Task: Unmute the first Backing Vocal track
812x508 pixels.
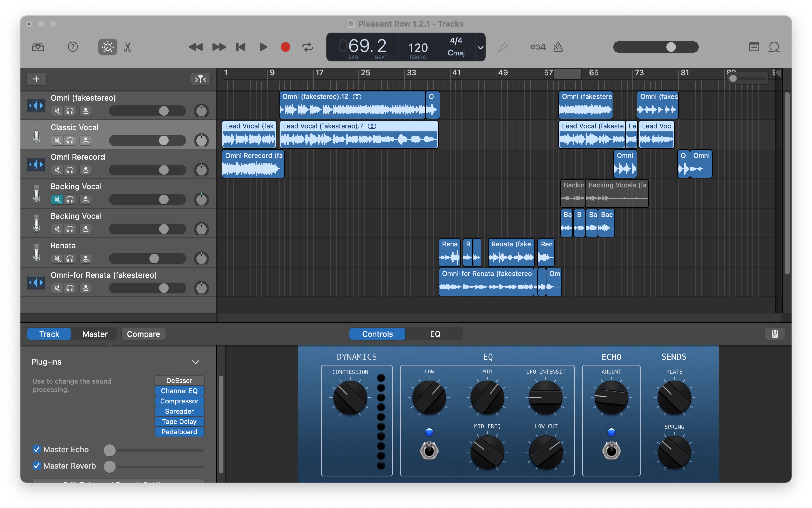Action: coord(57,200)
